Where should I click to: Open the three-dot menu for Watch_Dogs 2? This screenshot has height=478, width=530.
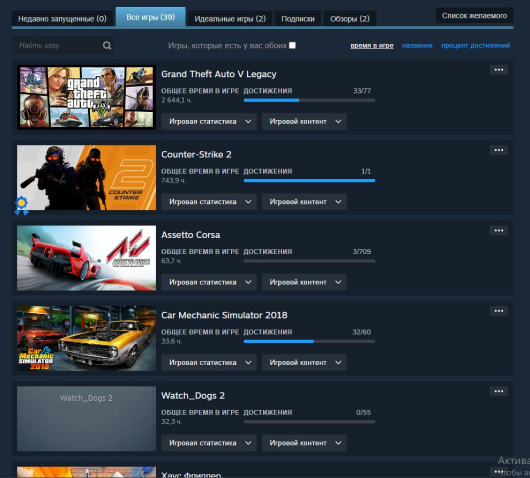(499, 391)
